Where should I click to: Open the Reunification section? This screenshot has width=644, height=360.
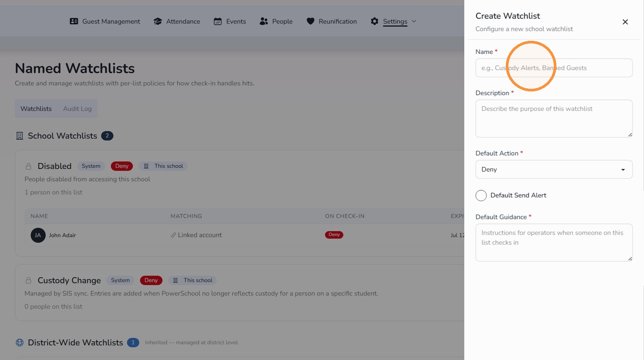pos(338,21)
